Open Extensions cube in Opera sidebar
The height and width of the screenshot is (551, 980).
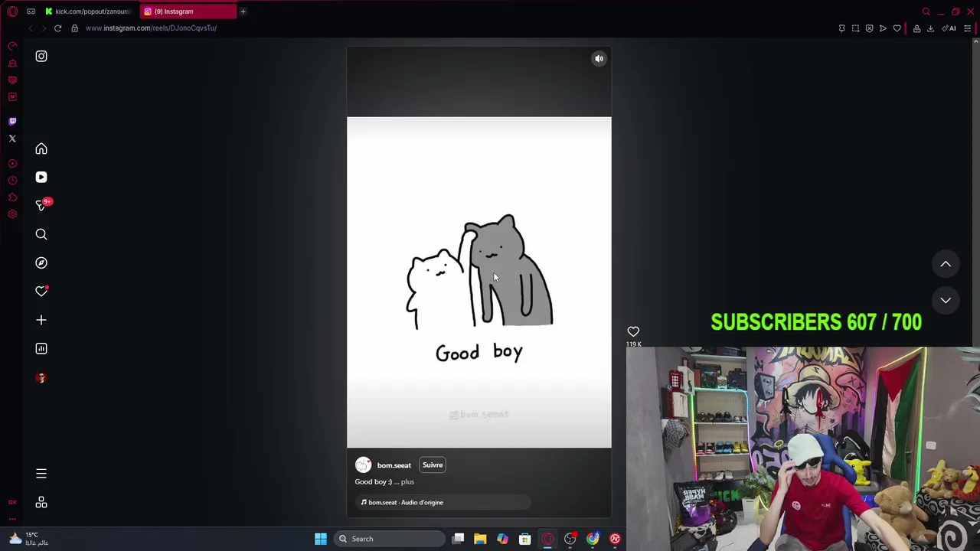[12, 197]
